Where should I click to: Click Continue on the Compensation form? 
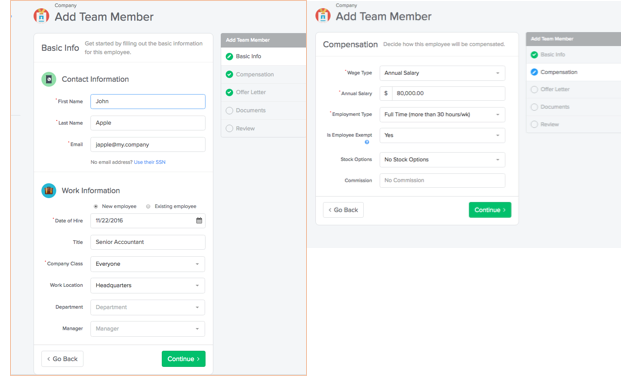(490, 210)
